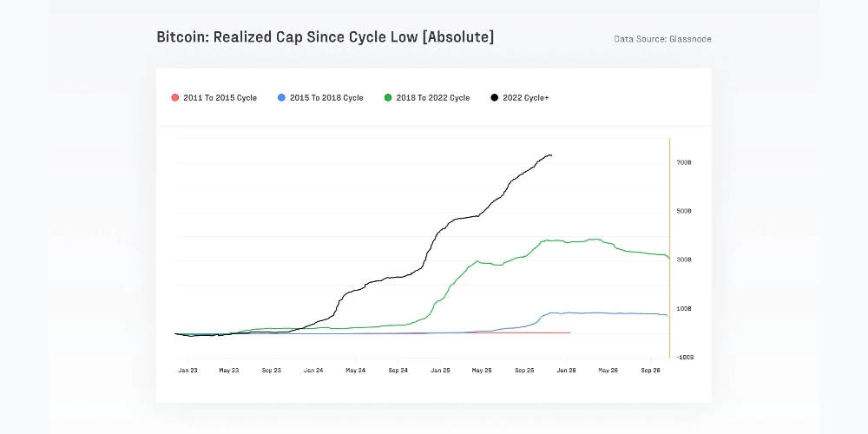Click the black 2022 Cycle+ legend dot
Image resolution: width=868 pixels, height=434 pixels.
(x=495, y=98)
